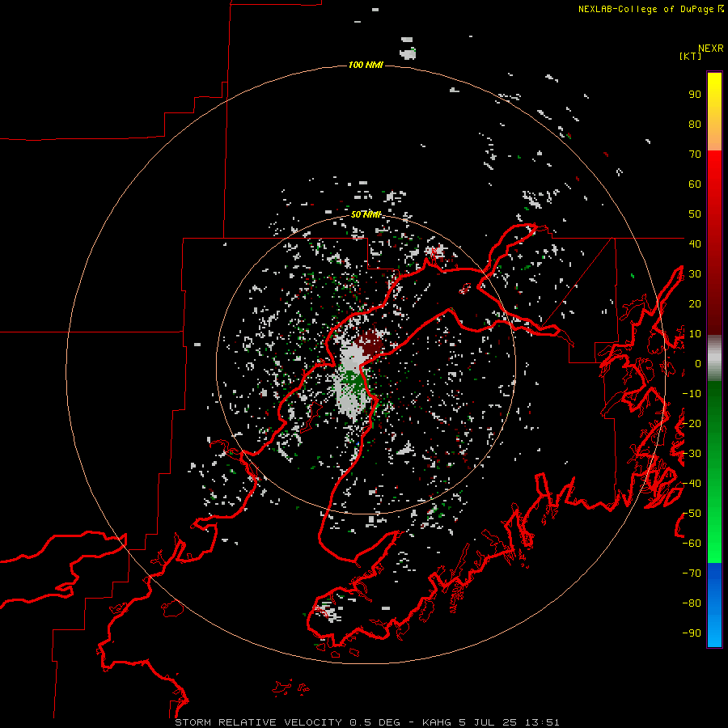Select the -10 value on velocity scale

pyautogui.click(x=692, y=394)
